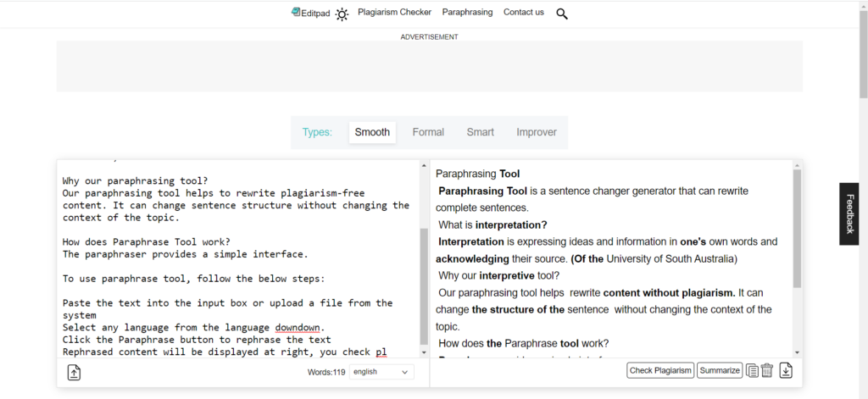Click the output panel scroll up arrow
This screenshot has width=868, height=399.
coord(797,165)
